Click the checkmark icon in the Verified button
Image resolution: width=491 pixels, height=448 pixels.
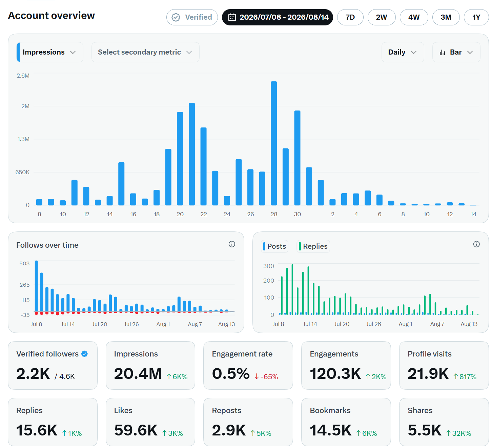[x=176, y=17]
